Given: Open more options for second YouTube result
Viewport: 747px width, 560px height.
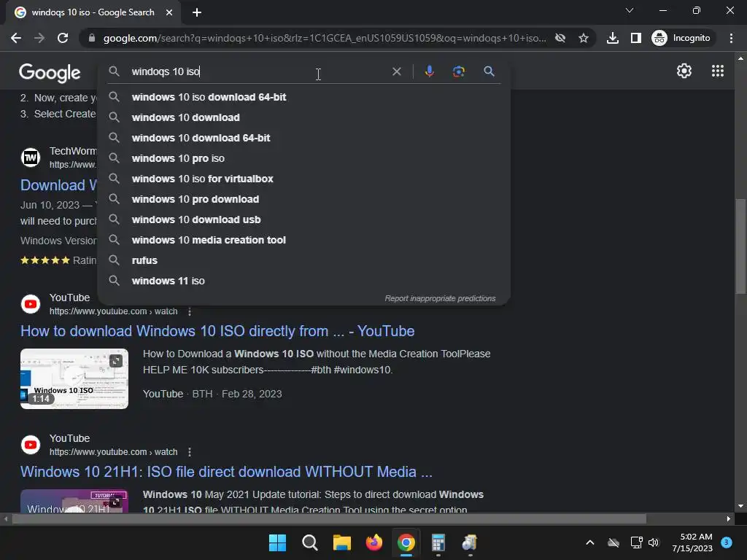Looking at the screenshot, I should 190,452.
